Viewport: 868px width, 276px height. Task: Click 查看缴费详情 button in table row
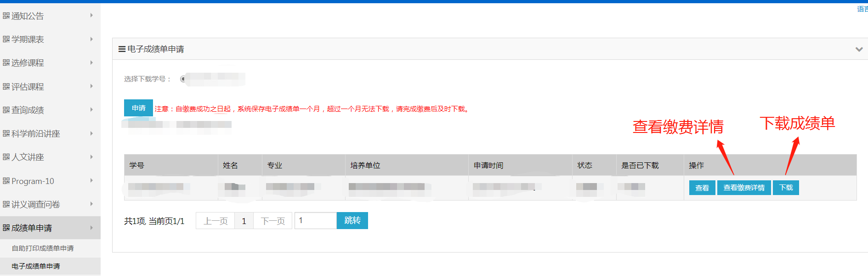[743, 188]
